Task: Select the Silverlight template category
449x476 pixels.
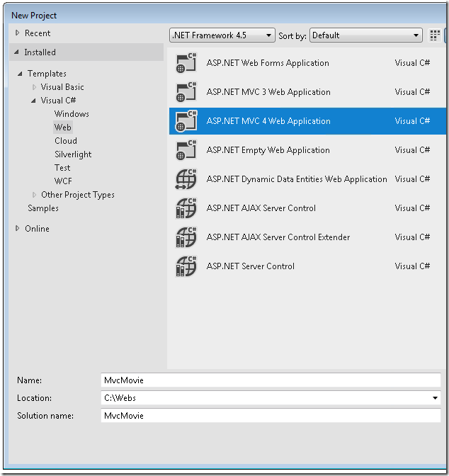Action: tap(73, 154)
